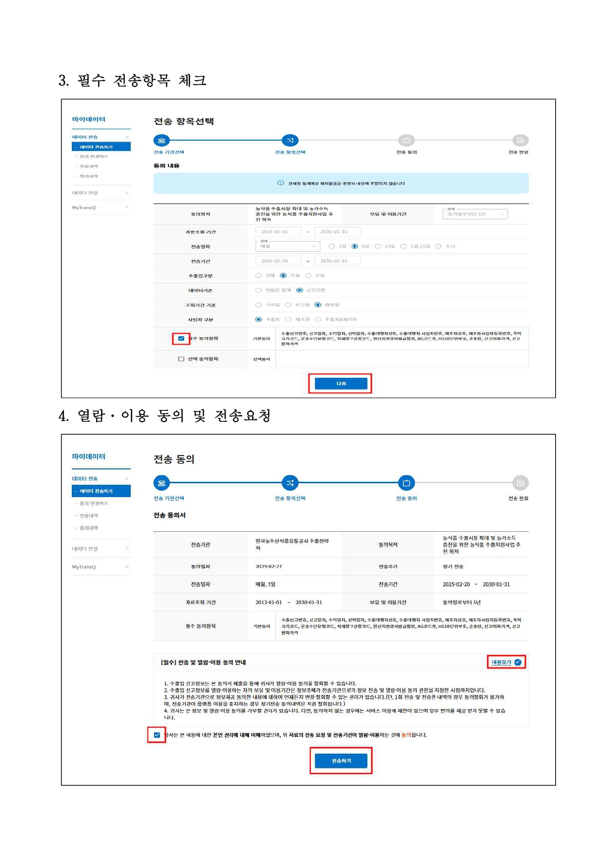Click the blue 전송하기 button
The height and width of the screenshot is (868, 614).
pyautogui.click(x=341, y=761)
